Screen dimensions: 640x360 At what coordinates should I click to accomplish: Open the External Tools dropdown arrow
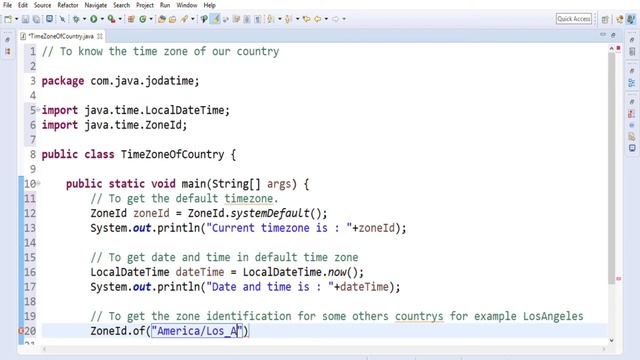(120, 19)
